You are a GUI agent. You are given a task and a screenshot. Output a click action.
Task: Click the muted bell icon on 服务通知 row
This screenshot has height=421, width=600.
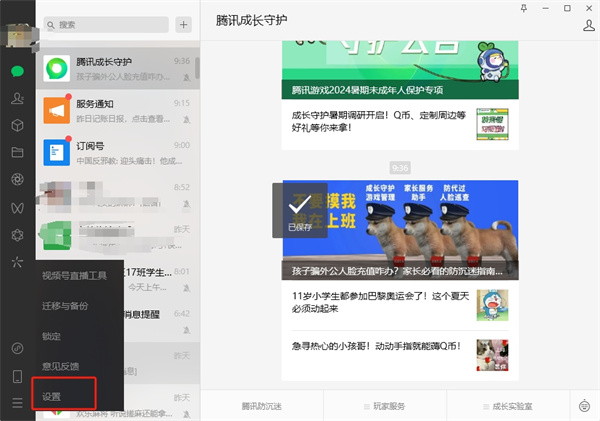pos(187,120)
